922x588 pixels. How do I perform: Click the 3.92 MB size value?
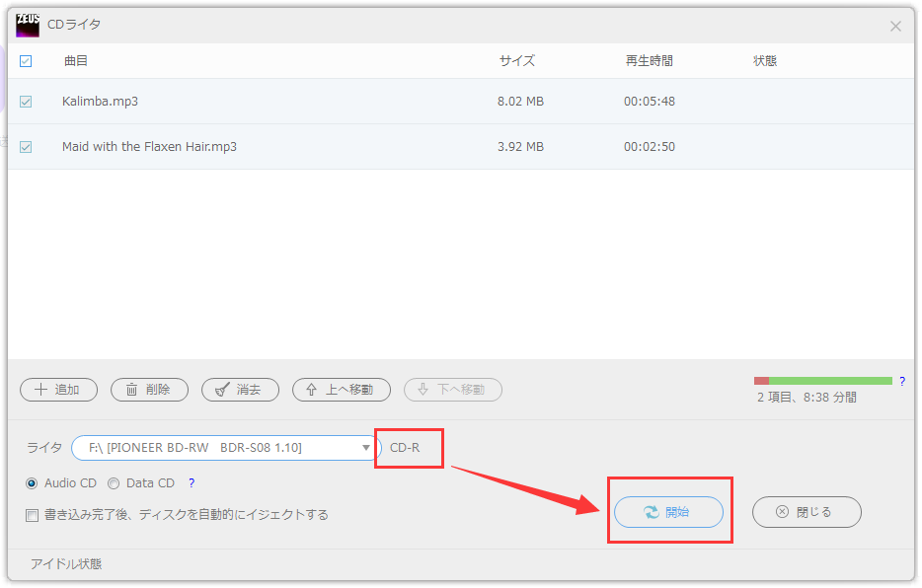click(520, 146)
